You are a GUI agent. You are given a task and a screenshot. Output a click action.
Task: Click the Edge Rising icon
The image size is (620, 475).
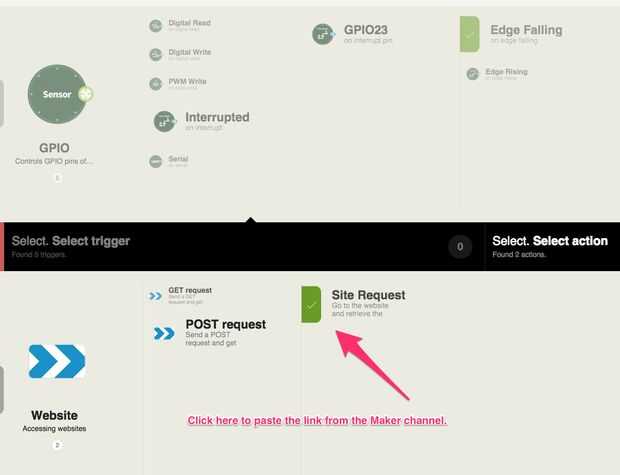[x=473, y=74]
